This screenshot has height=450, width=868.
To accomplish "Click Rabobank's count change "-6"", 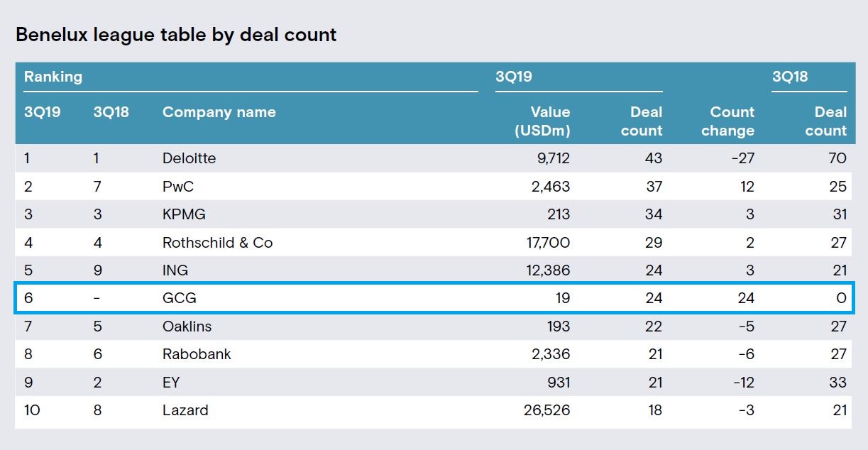I will pos(747,354).
